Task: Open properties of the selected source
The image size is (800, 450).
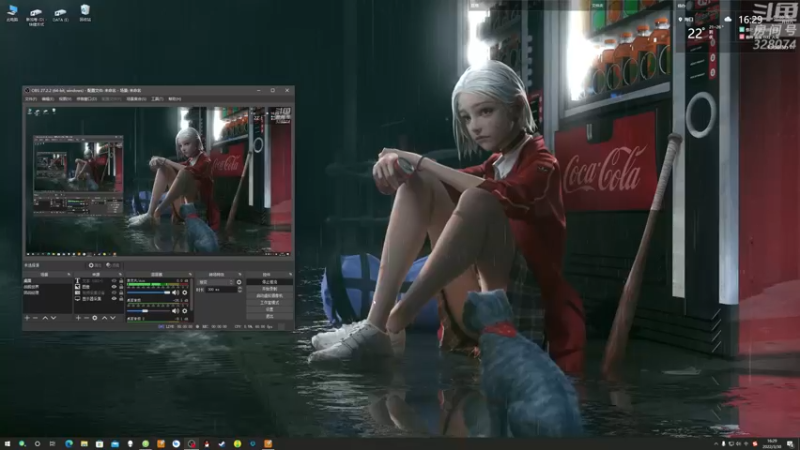Action: pyautogui.click(x=95, y=265)
